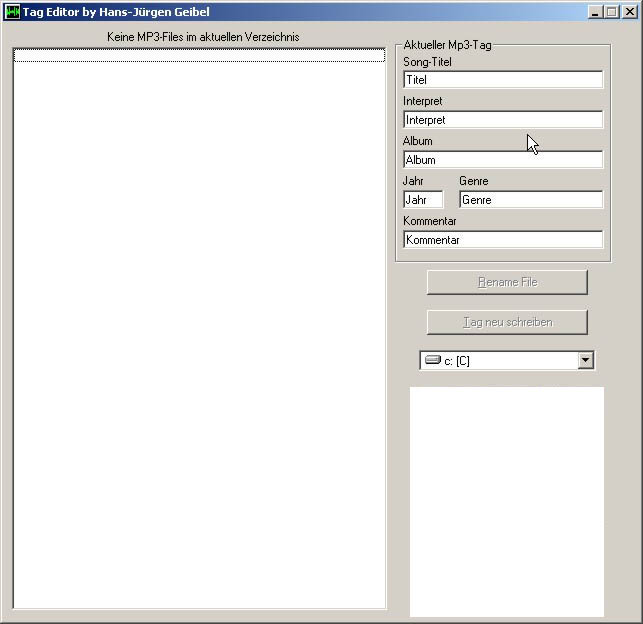
Task: Click the empty directory list below drive selector
Action: point(507,500)
